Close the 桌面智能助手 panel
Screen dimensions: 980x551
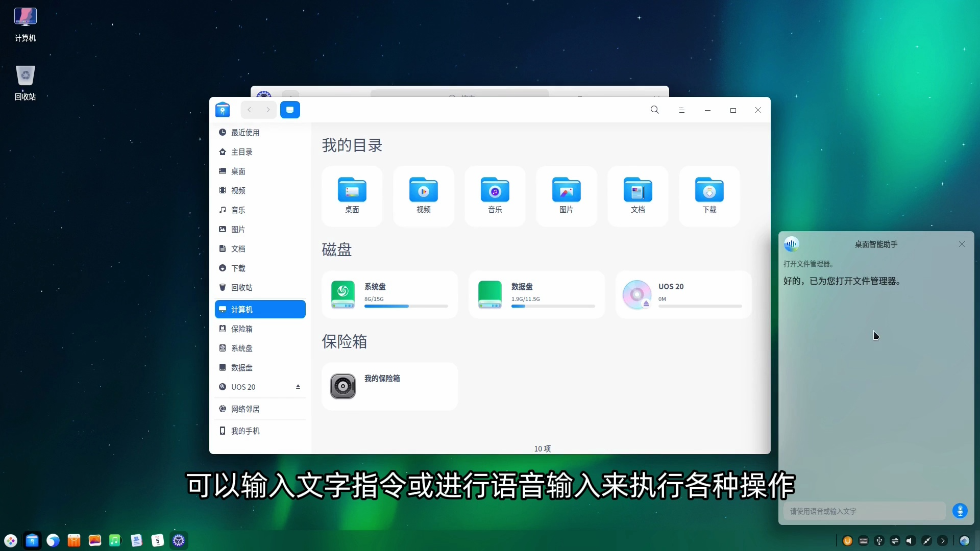[x=962, y=244]
